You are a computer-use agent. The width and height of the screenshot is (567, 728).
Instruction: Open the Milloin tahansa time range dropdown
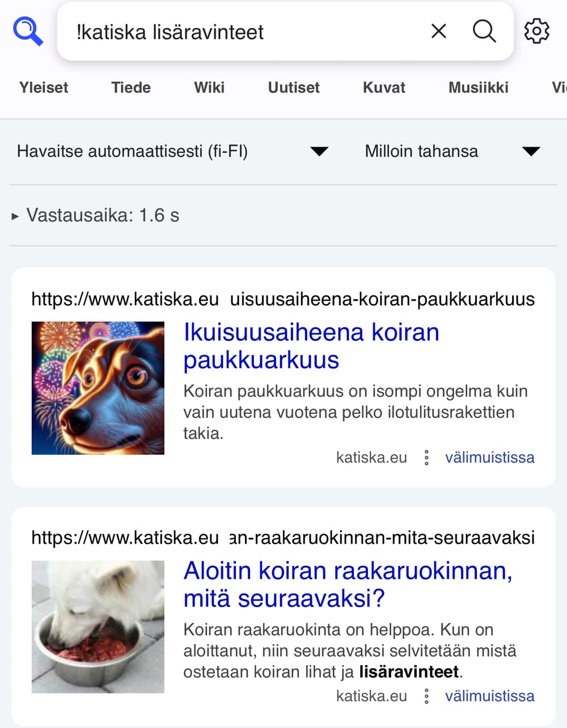click(x=452, y=151)
